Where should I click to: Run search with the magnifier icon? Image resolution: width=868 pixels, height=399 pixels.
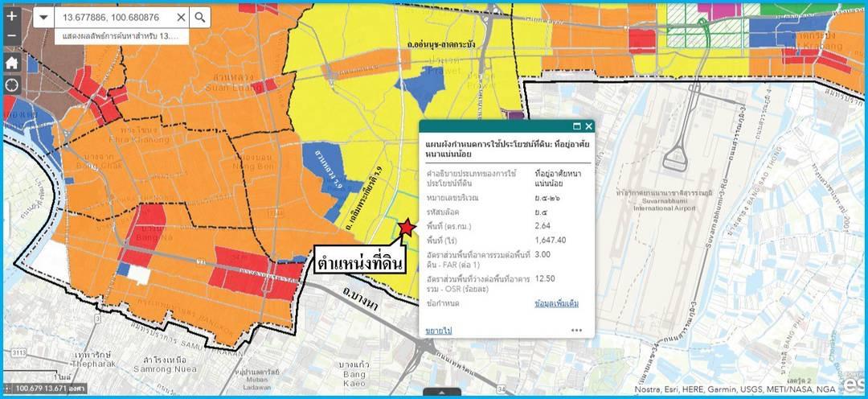coord(200,18)
